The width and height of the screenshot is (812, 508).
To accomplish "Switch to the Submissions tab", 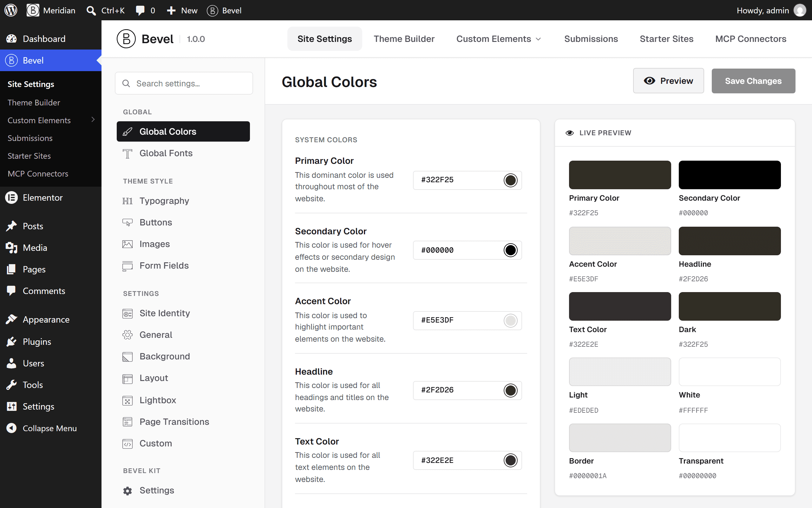I will point(591,39).
